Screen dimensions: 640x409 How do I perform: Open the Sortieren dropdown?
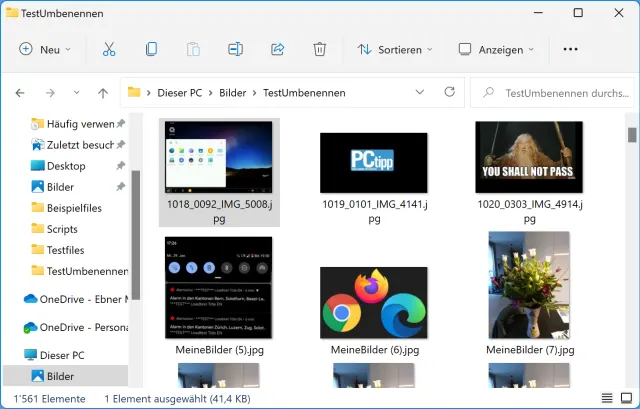click(395, 49)
